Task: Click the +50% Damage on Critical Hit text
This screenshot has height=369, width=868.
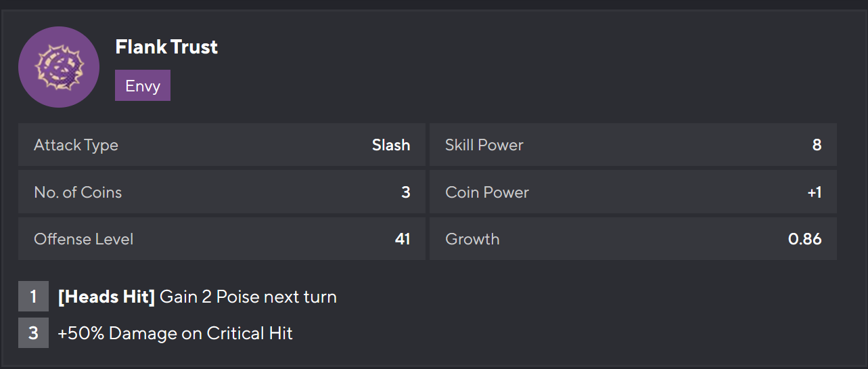Action: 175,333
